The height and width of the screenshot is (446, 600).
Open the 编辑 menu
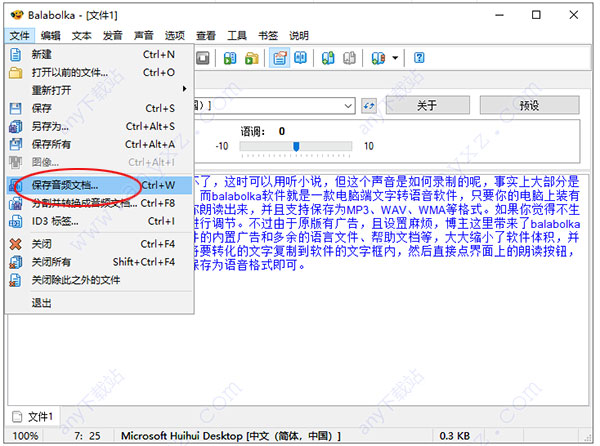coord(51,36)
